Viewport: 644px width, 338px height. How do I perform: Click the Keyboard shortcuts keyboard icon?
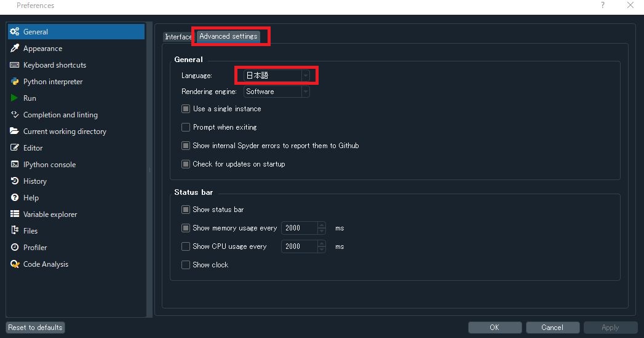[14, 65]
